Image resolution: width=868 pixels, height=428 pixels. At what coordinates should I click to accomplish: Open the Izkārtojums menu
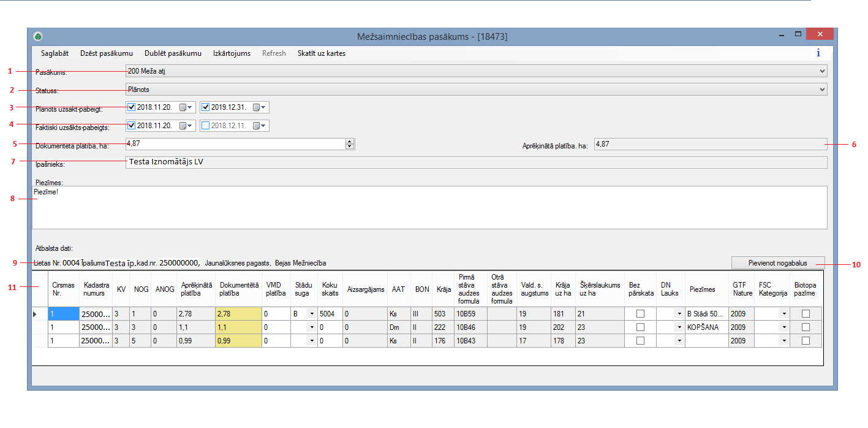[x=232, y=53]
